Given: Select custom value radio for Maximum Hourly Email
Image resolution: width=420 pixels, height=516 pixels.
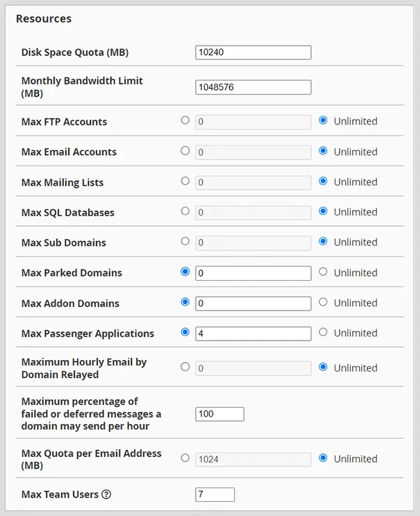Looking at the screenshot, I should pos(185,367).
